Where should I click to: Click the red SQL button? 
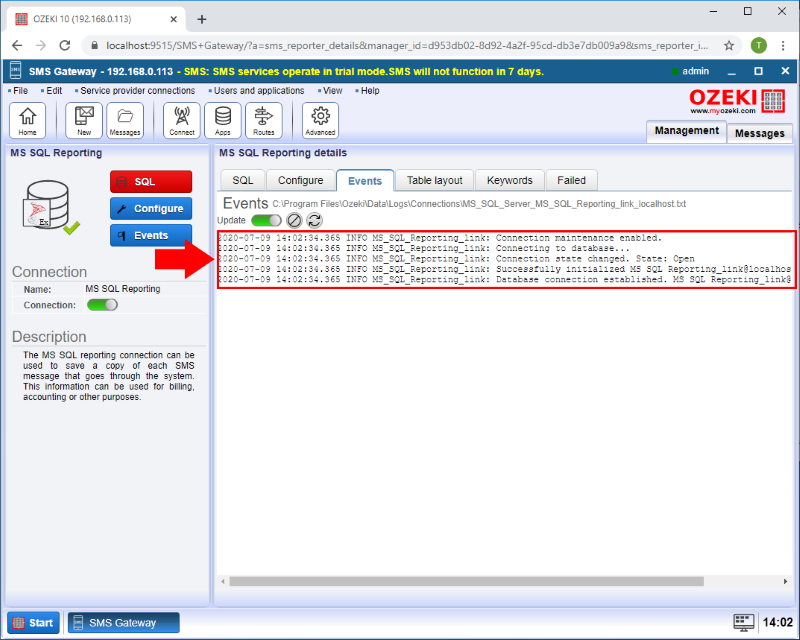(151, 182)
